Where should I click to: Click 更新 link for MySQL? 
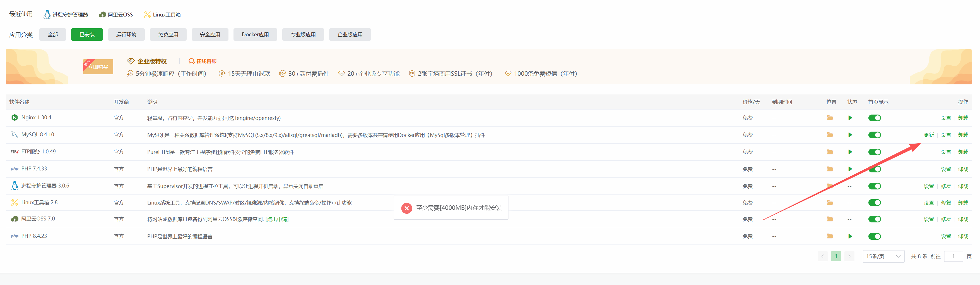click(929, 135)
